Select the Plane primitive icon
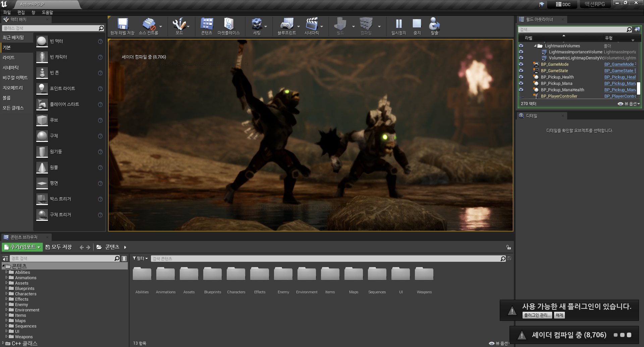Image resolution: width=644 pixels, height=347 pixels. point(42,183)
